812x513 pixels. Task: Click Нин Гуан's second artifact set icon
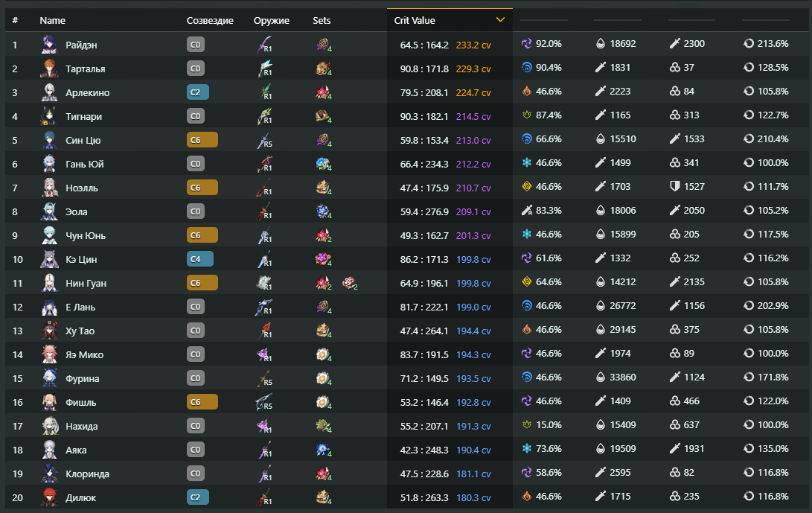(350, 283)
